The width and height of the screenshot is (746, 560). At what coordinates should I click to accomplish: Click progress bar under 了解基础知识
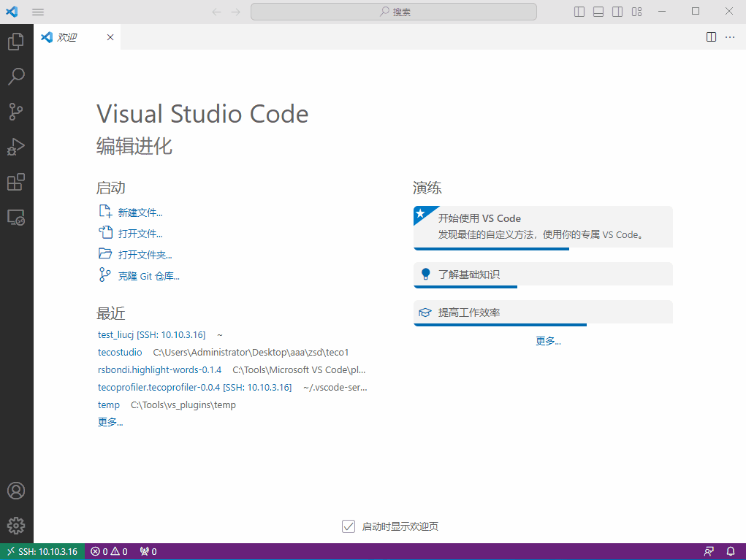(x=465, y=287)
